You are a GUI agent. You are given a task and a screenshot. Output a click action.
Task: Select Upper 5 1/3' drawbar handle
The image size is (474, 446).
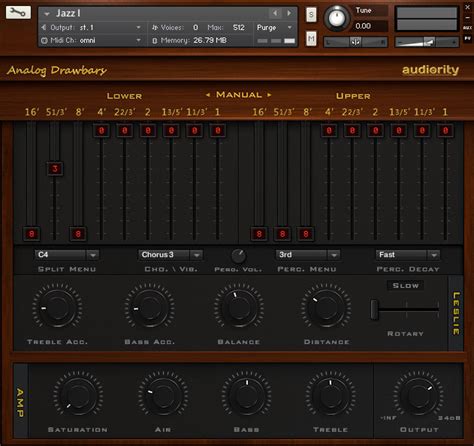(x=282, y=234)
